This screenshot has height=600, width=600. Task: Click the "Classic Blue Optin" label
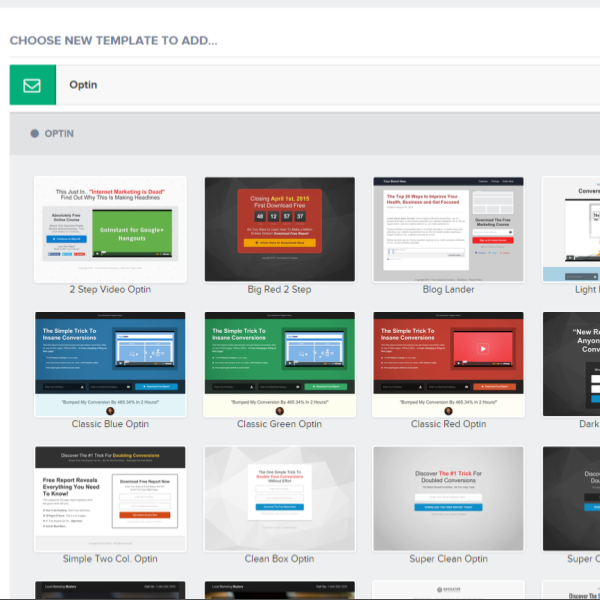(110, 424)
